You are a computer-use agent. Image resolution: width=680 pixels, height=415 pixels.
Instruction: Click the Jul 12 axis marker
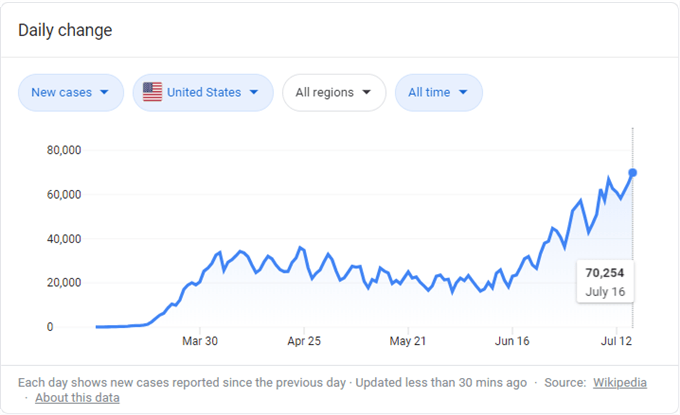616,341
